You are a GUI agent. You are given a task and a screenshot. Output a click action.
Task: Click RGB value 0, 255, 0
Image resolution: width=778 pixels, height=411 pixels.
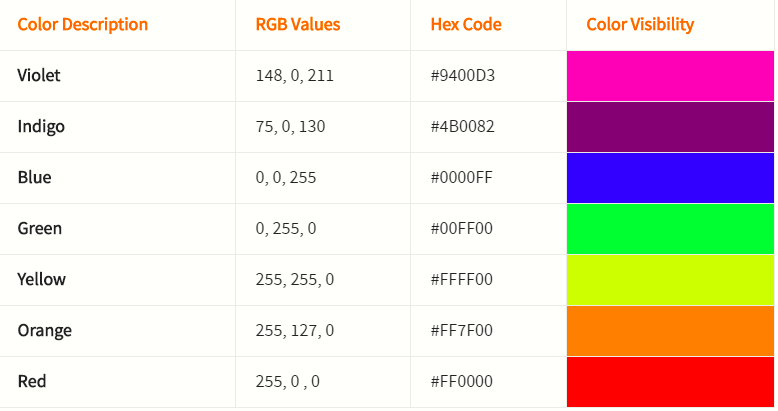click(286, 229)
